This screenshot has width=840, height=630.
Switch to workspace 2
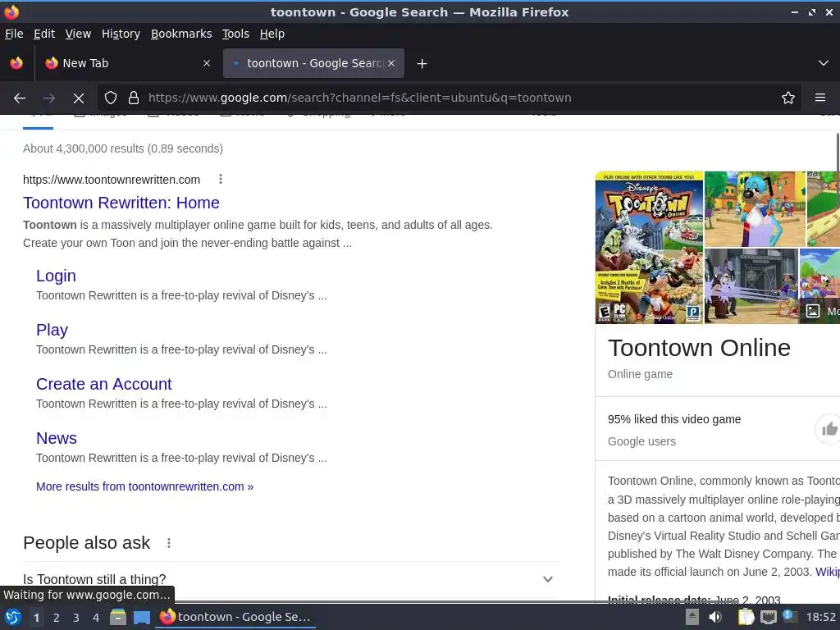(x=57, y=618)
